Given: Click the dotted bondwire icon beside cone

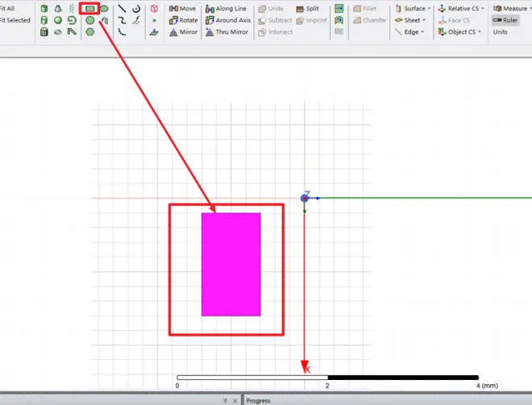Looking at the screenshot, I should pos(72,9).
